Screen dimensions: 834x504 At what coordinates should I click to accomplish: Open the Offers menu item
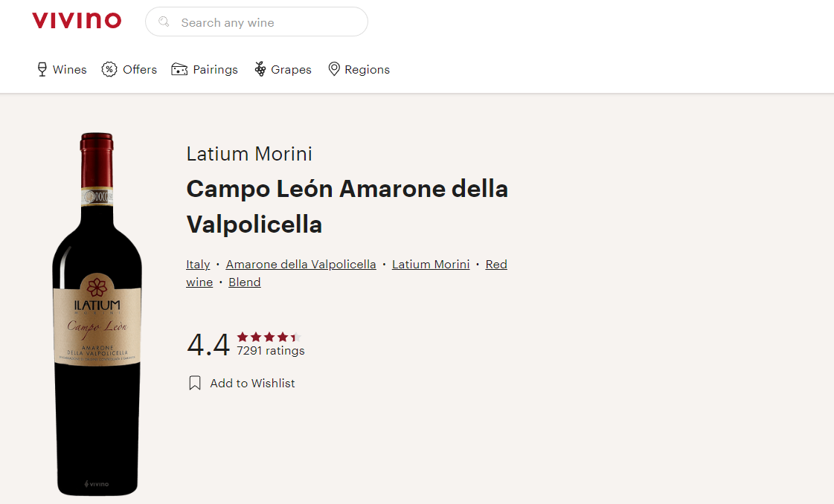click(140, 70)
